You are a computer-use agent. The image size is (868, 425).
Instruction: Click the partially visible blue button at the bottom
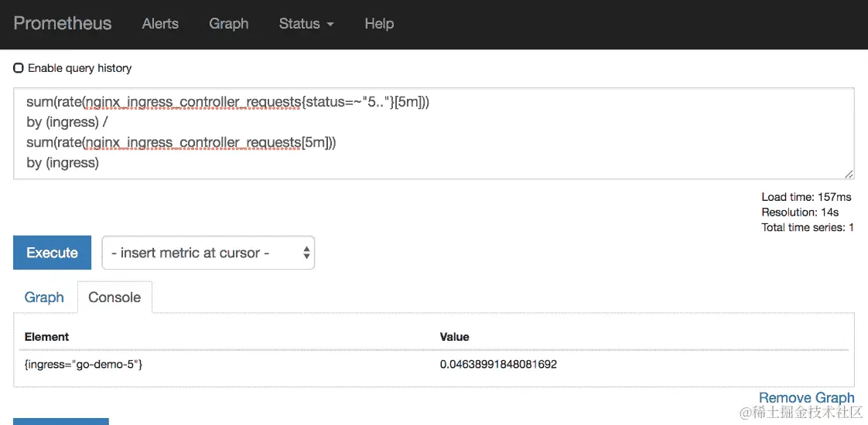click(61, 421)
